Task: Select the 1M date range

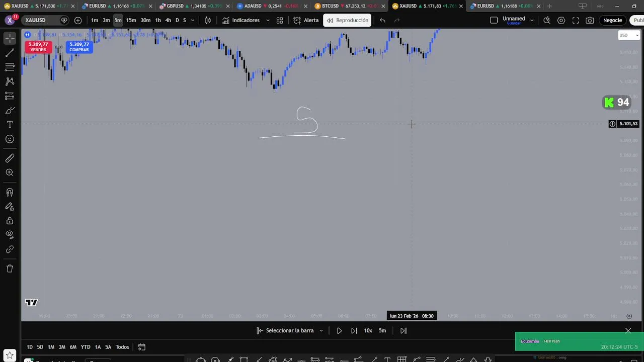Action: coord(51,347)
